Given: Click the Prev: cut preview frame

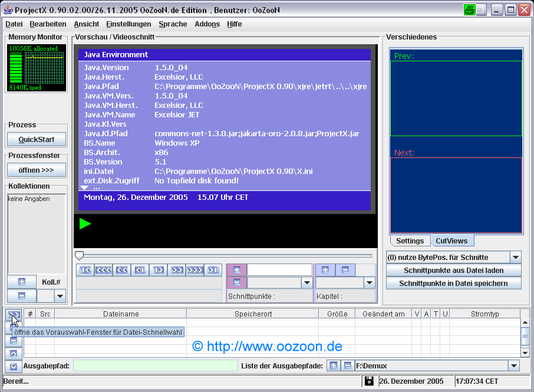Looking at the screenshot, I should 456,98.
